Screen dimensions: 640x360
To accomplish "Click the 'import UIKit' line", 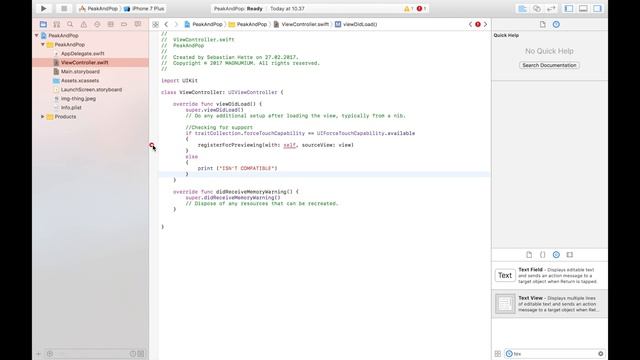I will (179, 81).
